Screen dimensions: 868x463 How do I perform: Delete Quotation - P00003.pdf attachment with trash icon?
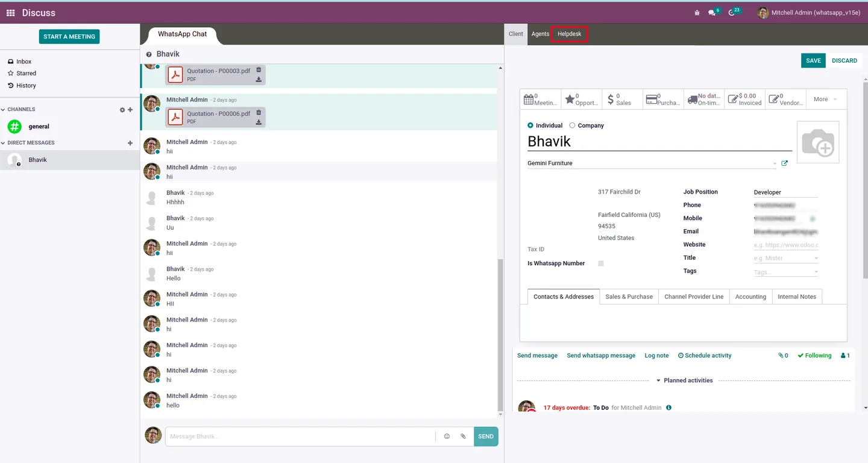259,70
